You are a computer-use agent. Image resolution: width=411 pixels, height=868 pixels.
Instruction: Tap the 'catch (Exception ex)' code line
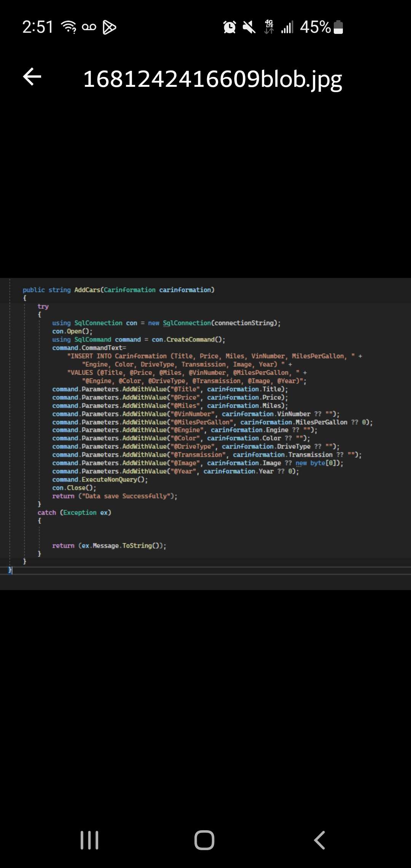74,512
